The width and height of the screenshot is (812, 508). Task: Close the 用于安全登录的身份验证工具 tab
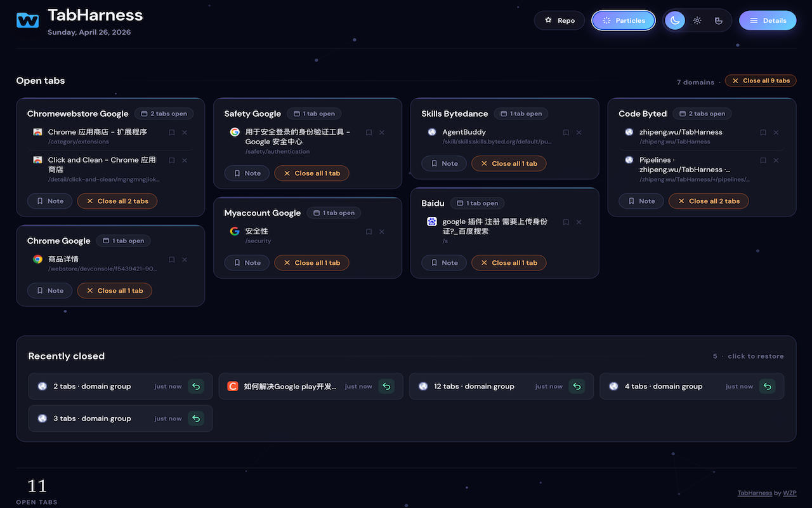pyautogui.click(x=382, y=133)
